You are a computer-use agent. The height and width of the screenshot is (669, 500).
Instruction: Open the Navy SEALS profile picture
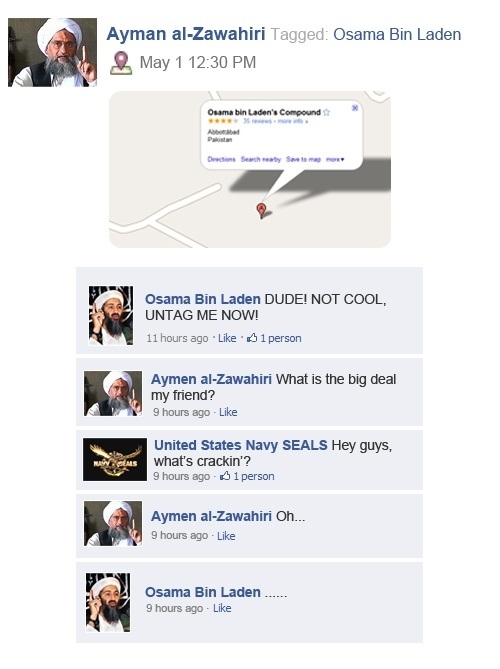click(115, 460)
